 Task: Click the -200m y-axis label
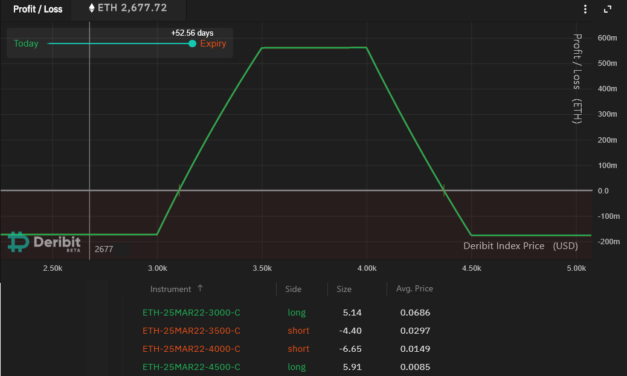[x=609, y=242]
